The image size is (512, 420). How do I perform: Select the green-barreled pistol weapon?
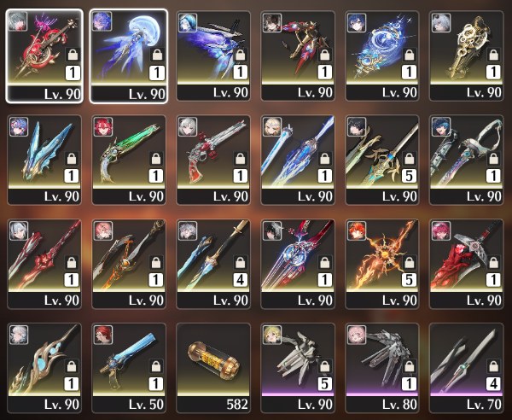129,160
